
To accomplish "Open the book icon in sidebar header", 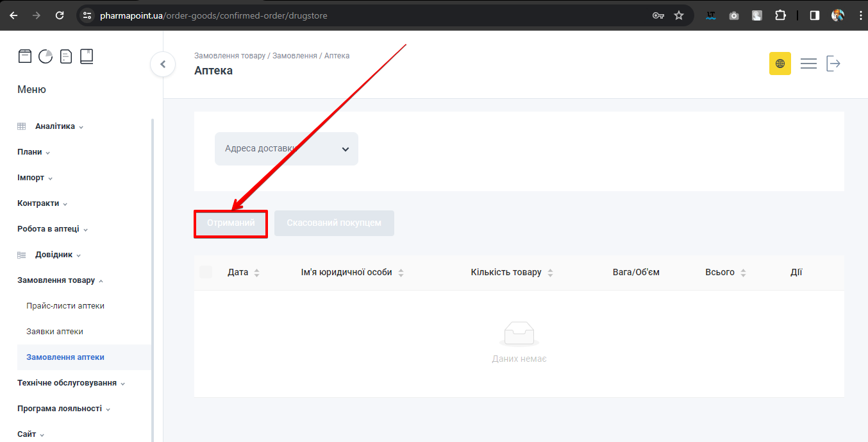I will click(x=87, y=56).
